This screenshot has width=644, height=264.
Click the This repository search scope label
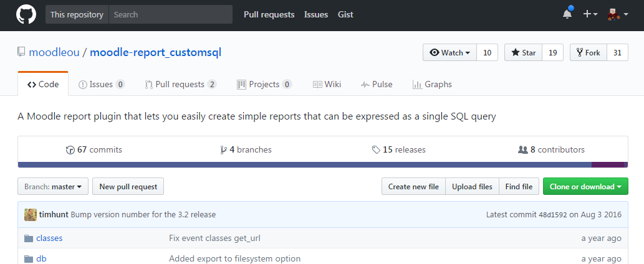pyautogui.click(x=77, y=14)
